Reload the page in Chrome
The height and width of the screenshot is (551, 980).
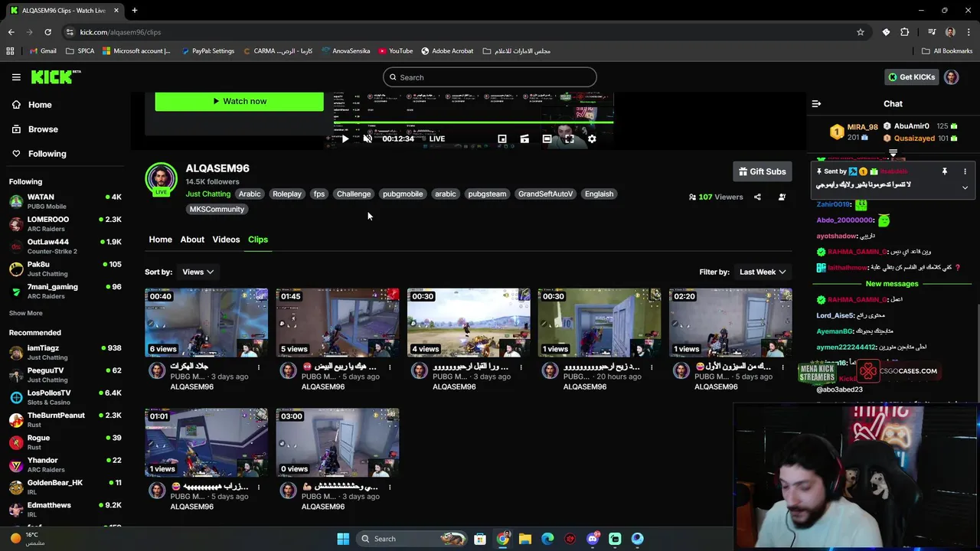(x=47, y=32)
